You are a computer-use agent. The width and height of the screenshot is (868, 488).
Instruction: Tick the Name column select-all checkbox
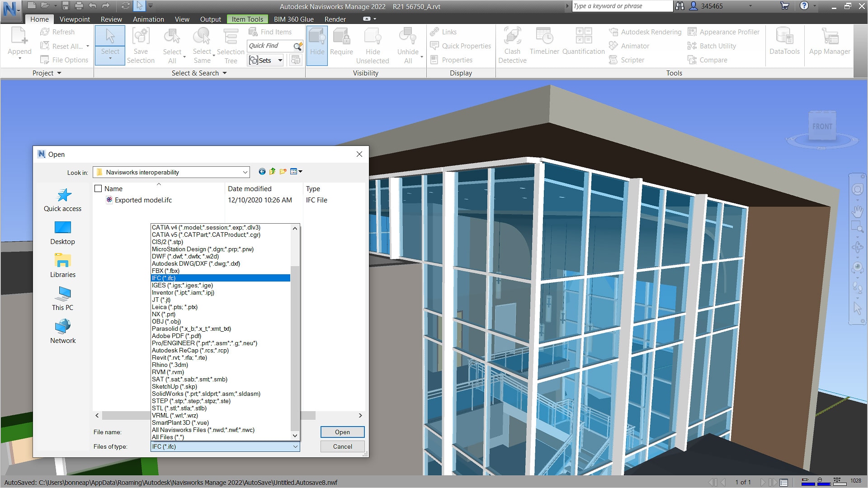(x=98, y=189)
